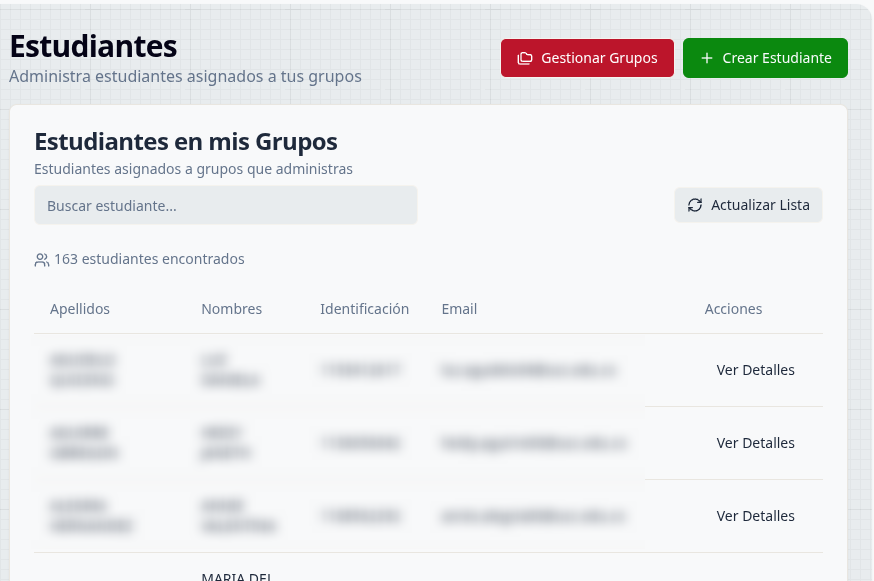874x581 pixels.
Task: Click the Acciones column header
Action: click(733, 309)
